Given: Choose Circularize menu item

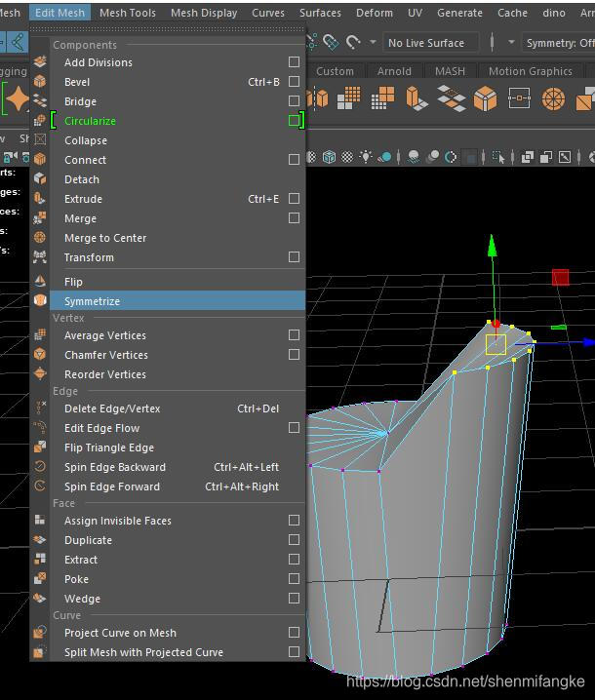Looking at the screenshot, I should click(x=178, y=121).
